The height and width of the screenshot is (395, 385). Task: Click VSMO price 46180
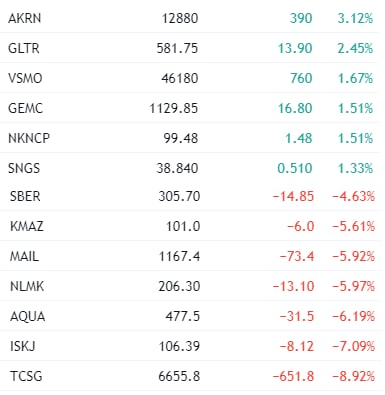pyautogui.click(x=180, y=78)
